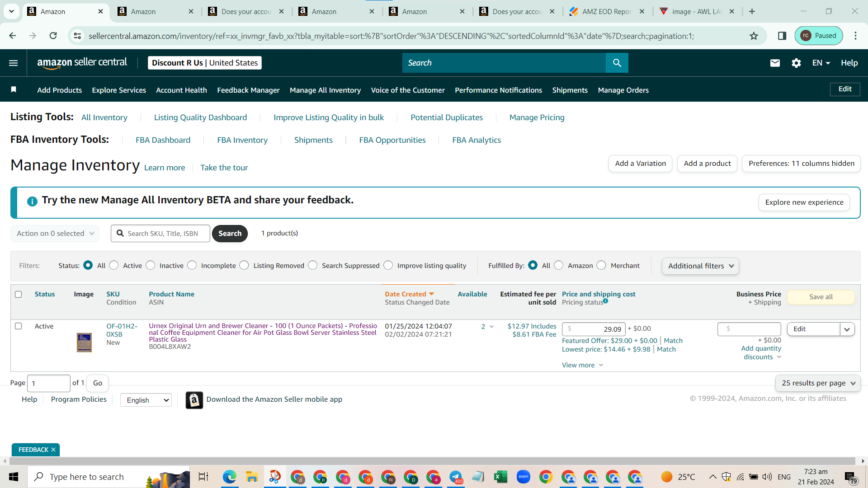Switch to the image - AWL tab

point(697,12)
